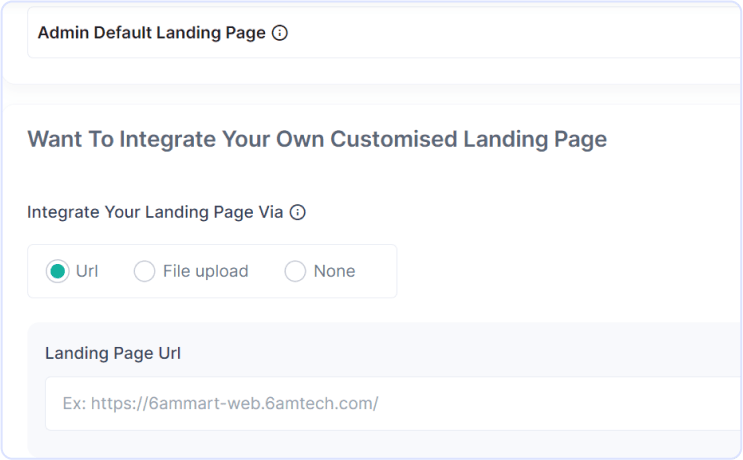Click the 'Ex:' prefix in the URL field
This screenshot has width=743, height=460.
tap(74, 403)
